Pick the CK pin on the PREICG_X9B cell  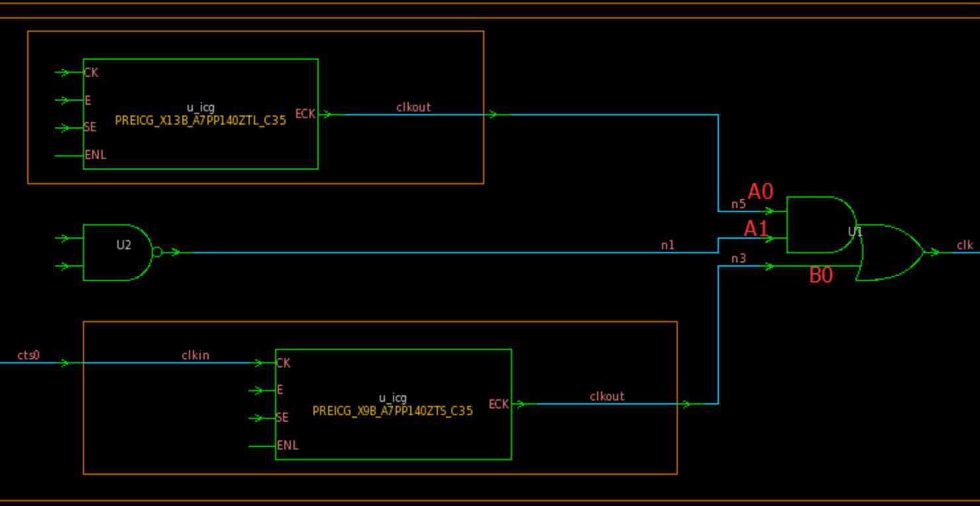[284, 363]
